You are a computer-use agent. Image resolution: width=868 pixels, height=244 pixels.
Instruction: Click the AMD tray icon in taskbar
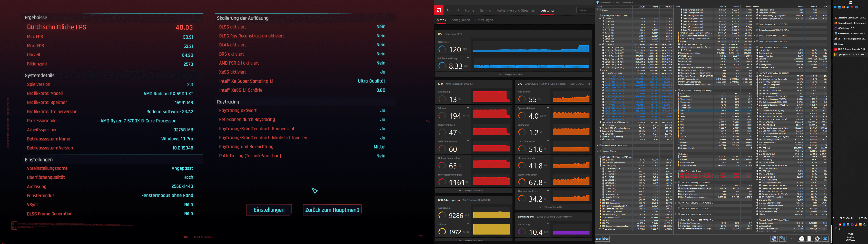840,225
